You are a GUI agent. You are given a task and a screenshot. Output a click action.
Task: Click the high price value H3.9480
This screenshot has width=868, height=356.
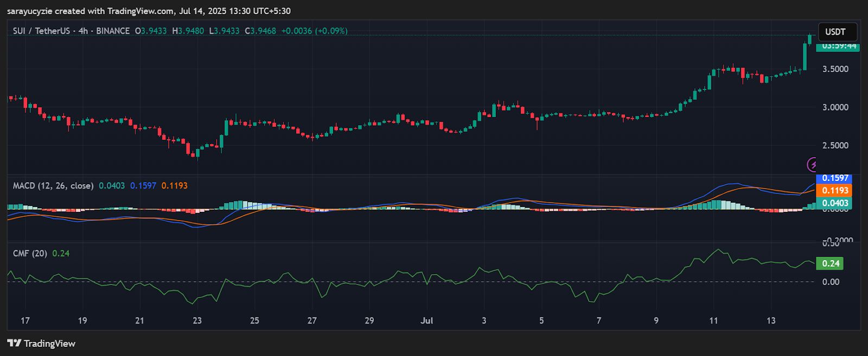coord(188,31)
